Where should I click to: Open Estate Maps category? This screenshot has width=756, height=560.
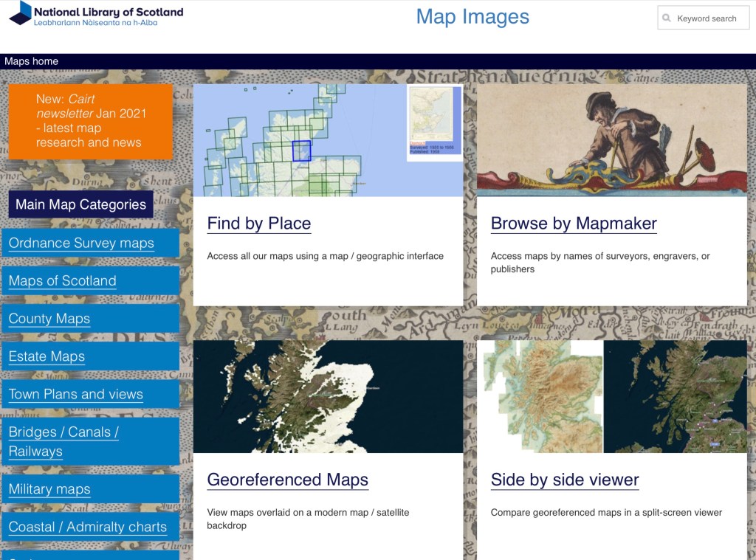tap(47, 356)
